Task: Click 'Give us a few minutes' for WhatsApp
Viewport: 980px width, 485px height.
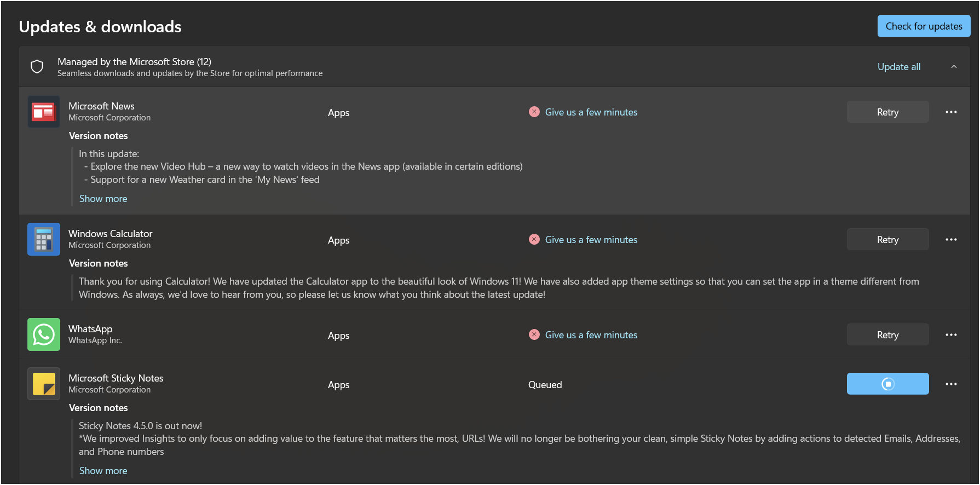Action: 591,335
